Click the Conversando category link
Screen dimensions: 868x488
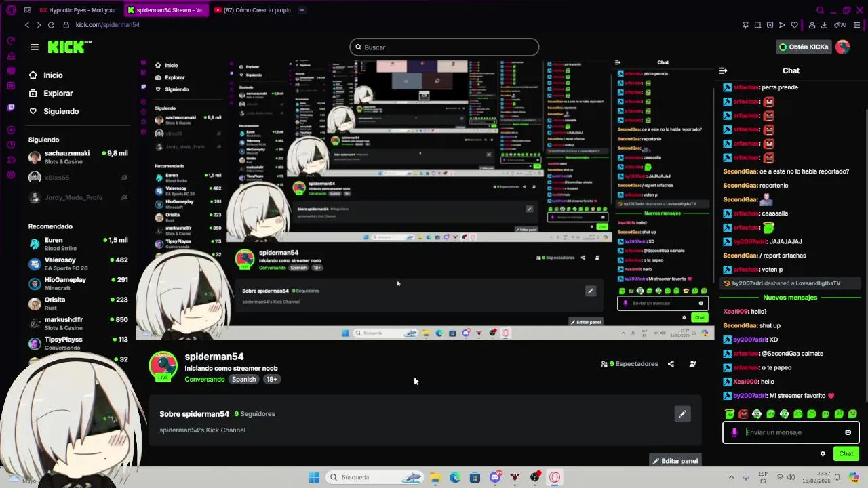[205, 380]
